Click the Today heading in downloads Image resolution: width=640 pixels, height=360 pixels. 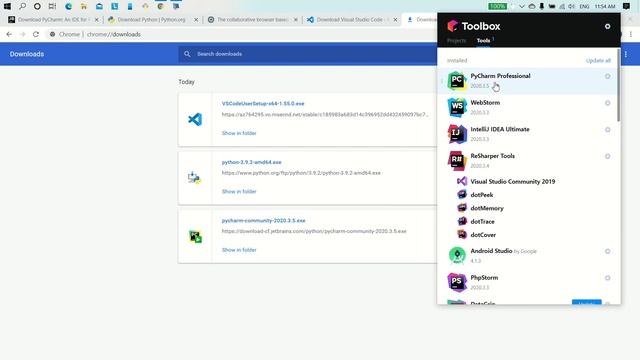[x=186, y=82]
